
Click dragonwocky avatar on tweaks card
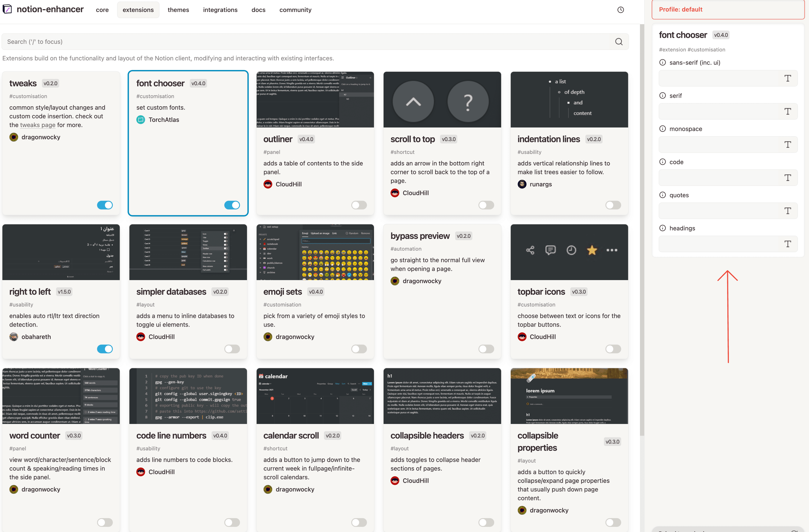pos(14,137)
